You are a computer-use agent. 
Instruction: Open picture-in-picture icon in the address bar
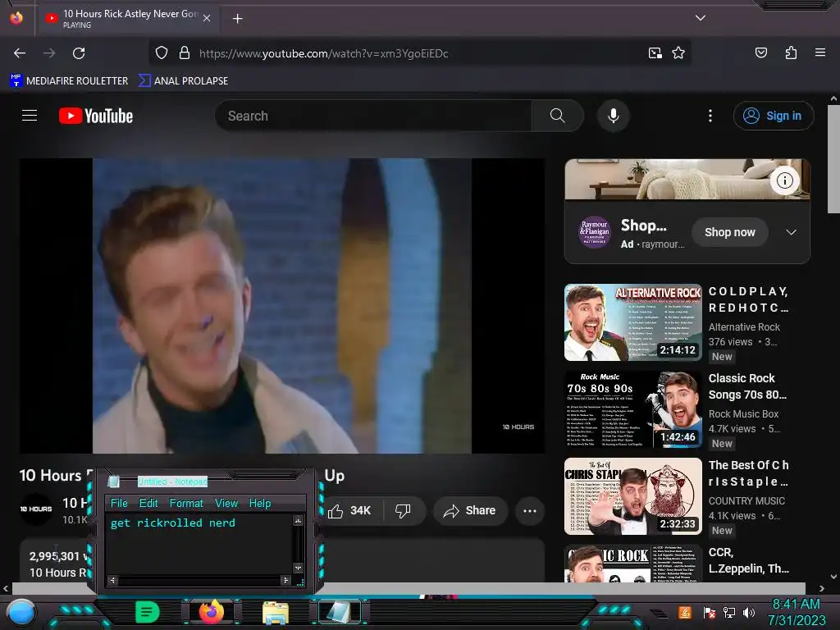click(655, 53)
